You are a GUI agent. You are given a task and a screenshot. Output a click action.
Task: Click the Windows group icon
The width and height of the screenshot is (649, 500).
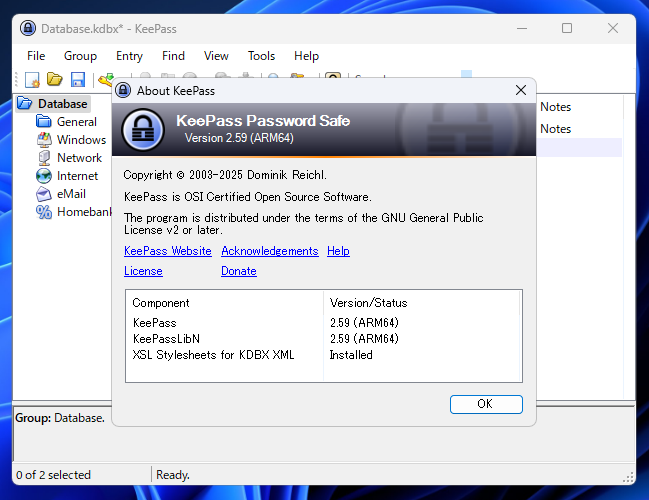pos(44,140)
